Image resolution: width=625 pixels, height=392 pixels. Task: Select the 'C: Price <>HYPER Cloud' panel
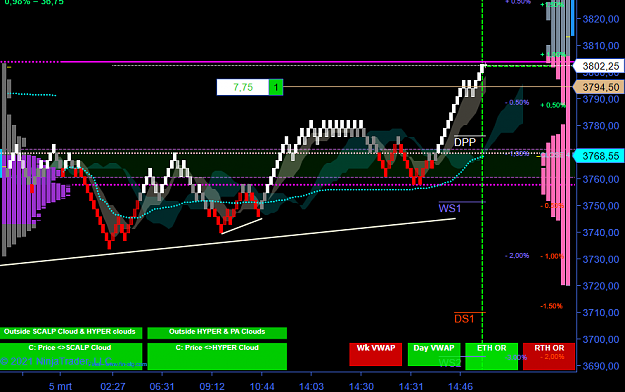pos(217,356)
